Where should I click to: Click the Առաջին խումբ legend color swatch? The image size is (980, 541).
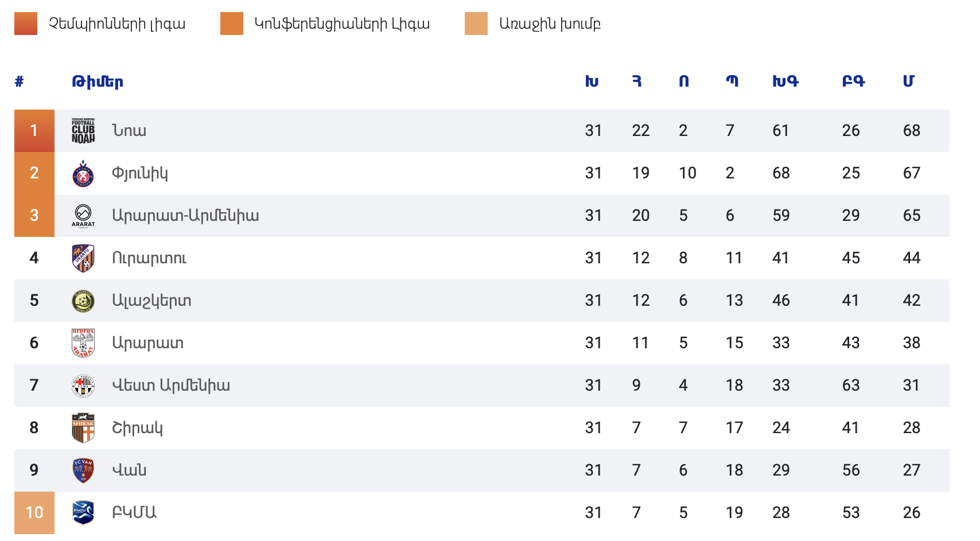(x=476, y=24)
